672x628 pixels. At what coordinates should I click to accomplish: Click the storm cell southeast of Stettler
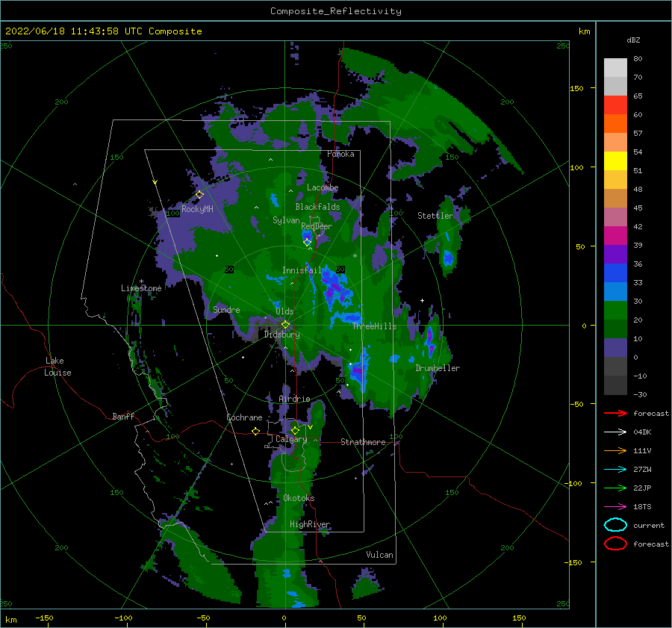(x=448, y=258)
